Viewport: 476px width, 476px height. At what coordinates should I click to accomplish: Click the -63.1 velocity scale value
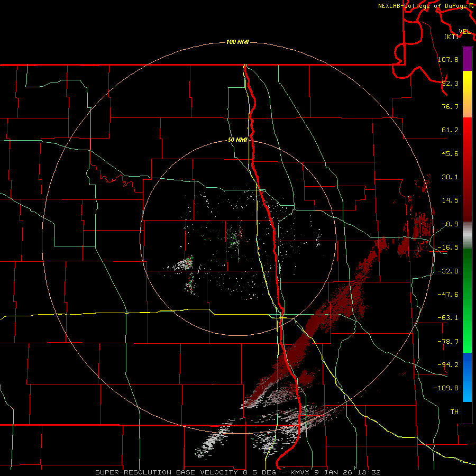pyautogui.click(x=448, y=318)
